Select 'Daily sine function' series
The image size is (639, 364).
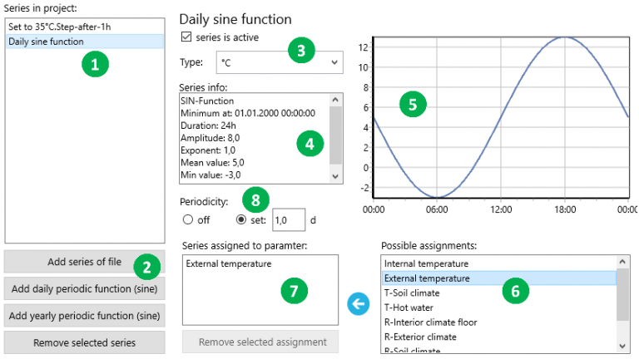click(46, 41)
